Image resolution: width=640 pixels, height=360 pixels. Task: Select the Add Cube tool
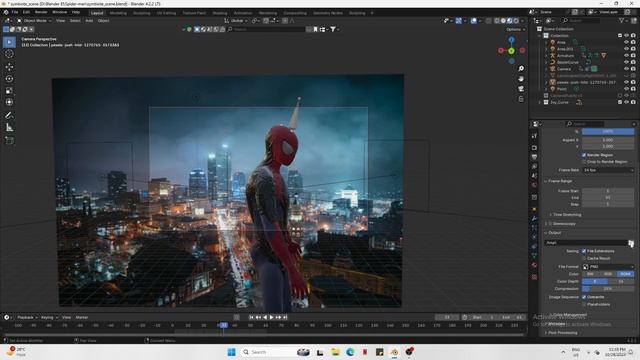pos(9,140)
